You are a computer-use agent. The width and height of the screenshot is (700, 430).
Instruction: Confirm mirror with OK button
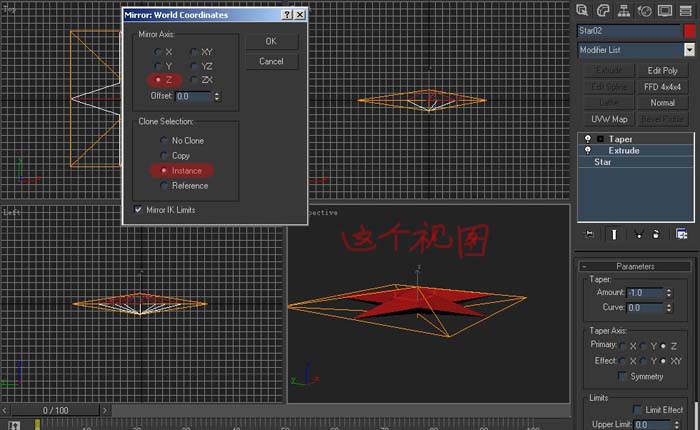point(271,41)
